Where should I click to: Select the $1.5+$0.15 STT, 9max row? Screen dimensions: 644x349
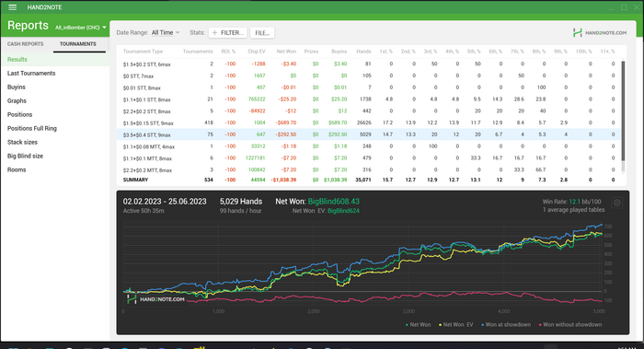pyautogui.click(x=368, y=122)
